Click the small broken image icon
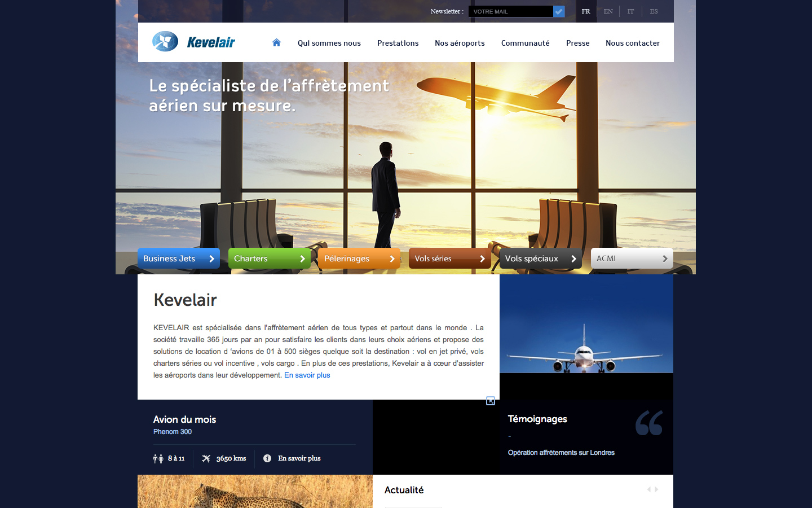Viewport: 812px width, 508px height. (x=491, y=401)
